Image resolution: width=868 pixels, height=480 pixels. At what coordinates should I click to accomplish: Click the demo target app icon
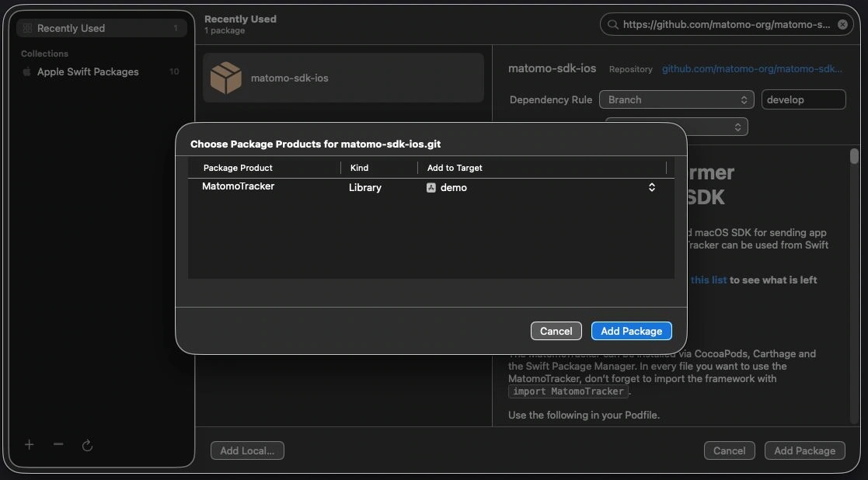point(431,187)
